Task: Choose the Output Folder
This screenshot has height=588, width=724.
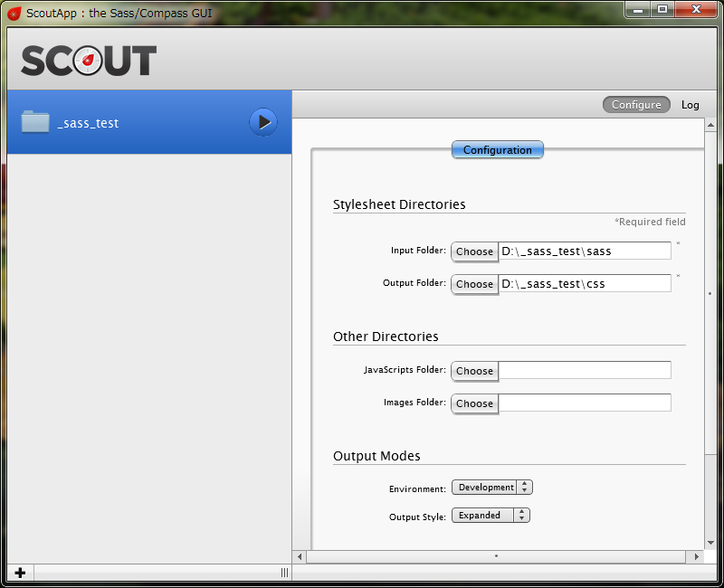Action: tap(474, 284)
